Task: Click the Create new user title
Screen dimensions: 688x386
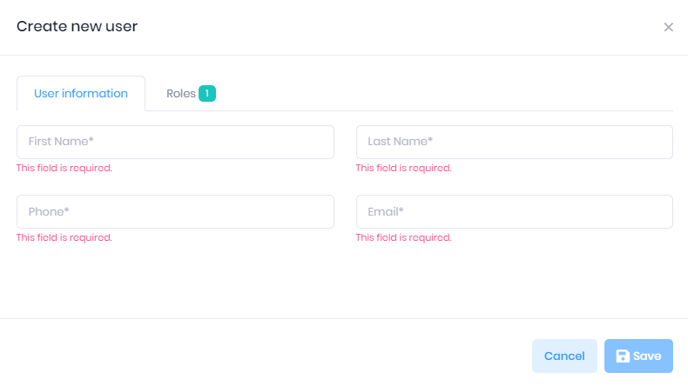Action: pyautogui.click(x=77, y=26)
